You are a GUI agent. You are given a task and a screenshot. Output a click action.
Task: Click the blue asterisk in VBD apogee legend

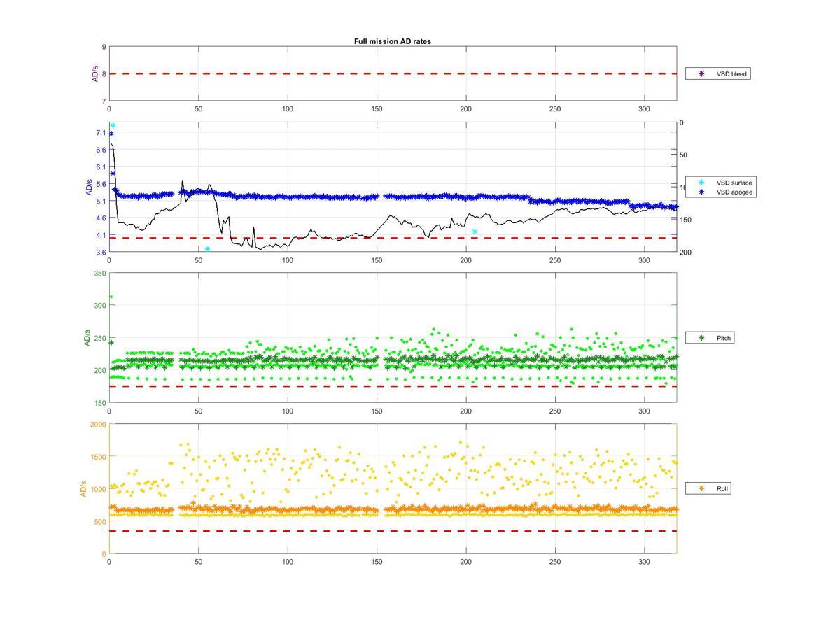click(x=701, y=192)
